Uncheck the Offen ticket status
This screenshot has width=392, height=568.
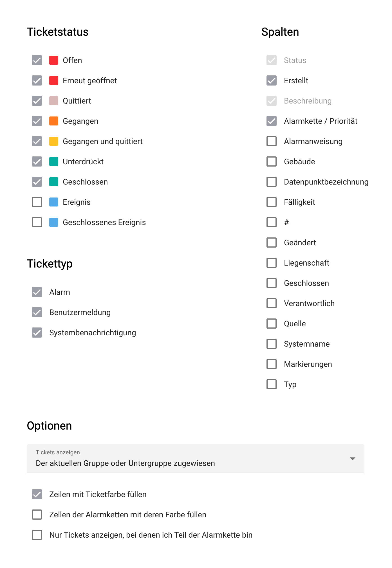[37, 60]
